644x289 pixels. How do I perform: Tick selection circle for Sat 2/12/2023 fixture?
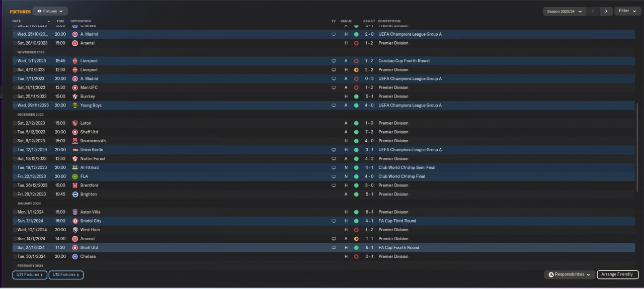point(15,123)
